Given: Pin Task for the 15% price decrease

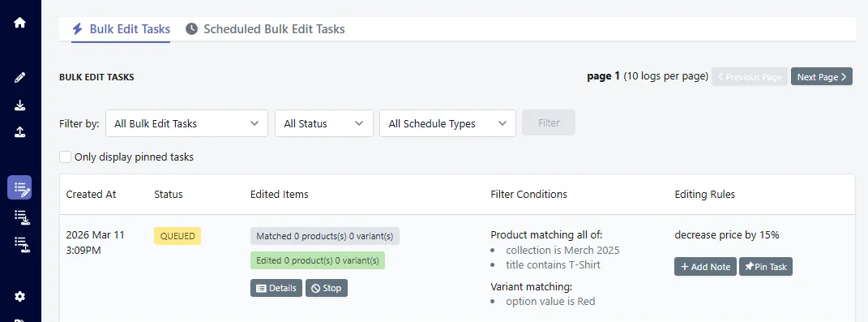Looking at the screenshot, I should [766, 267].
